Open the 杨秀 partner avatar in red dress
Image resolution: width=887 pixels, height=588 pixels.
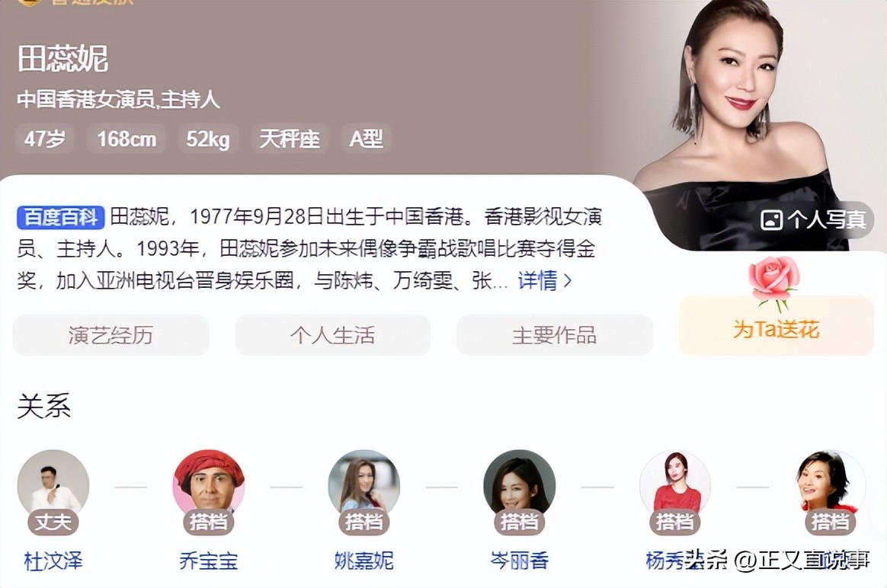pos(675,485)
